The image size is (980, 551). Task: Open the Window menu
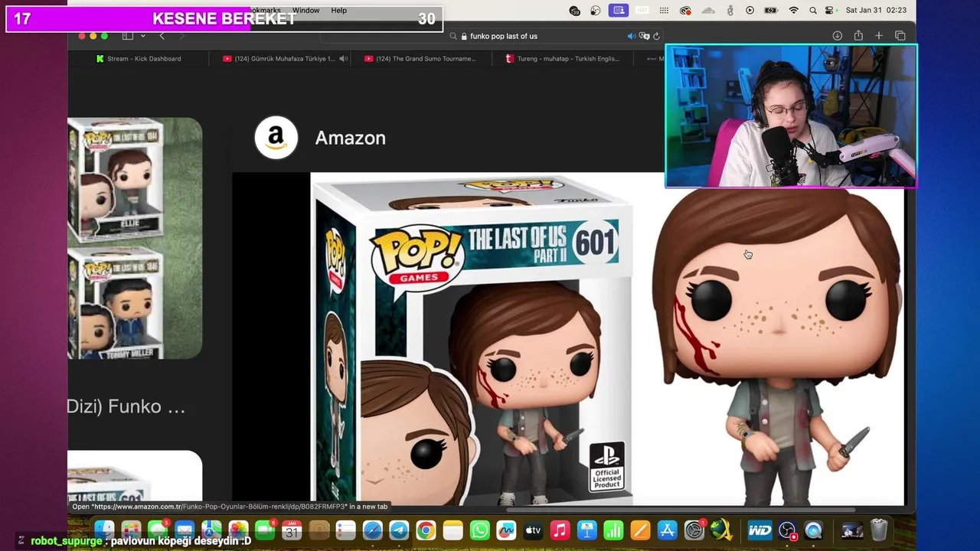coord(305,10)
